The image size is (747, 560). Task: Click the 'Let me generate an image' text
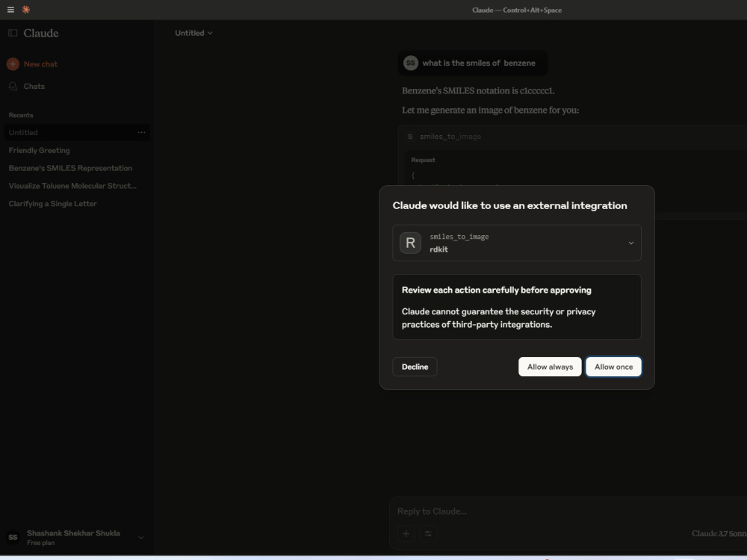tap(490, 110)
